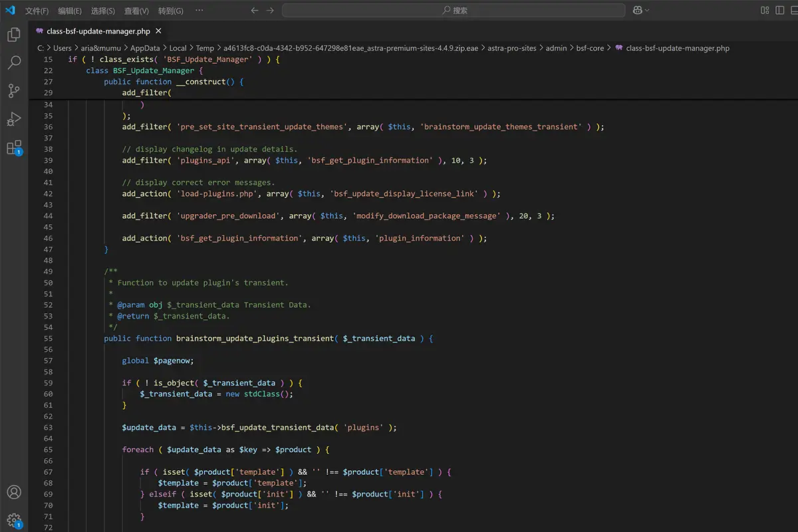Expand the aria&mumu breadcrumb

tap(101, 48)
